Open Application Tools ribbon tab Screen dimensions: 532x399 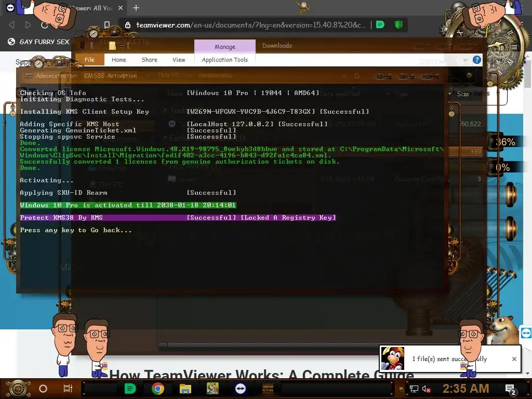(x=224, y=60)
